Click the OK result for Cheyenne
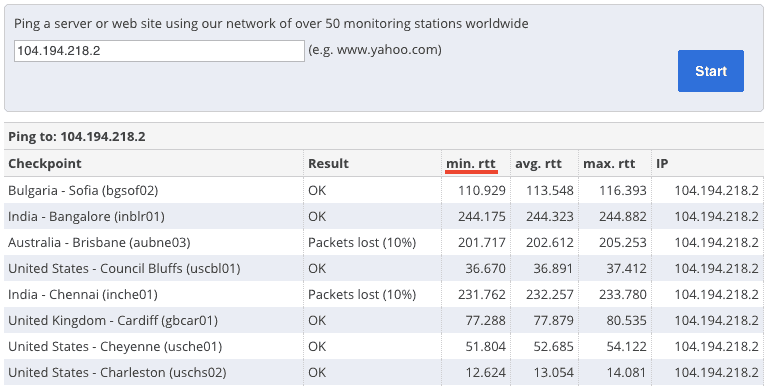The width and height of the screenshot is (768, 386). coord(317,346)
